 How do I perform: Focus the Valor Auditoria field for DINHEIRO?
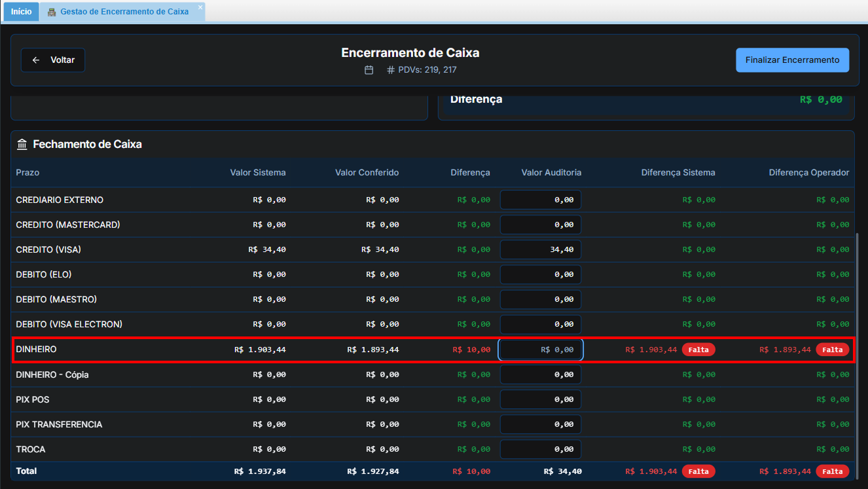pos(541,350)
